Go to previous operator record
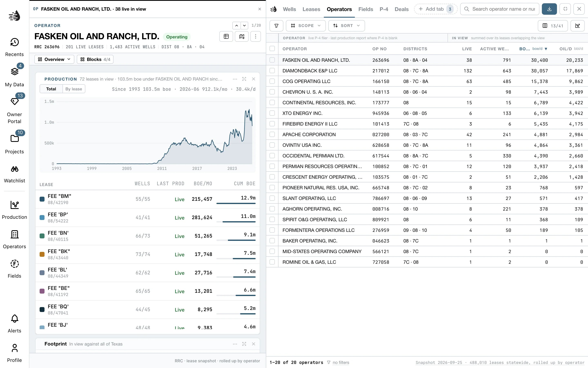Screen dimensions: 588x368 pos(236,26)
